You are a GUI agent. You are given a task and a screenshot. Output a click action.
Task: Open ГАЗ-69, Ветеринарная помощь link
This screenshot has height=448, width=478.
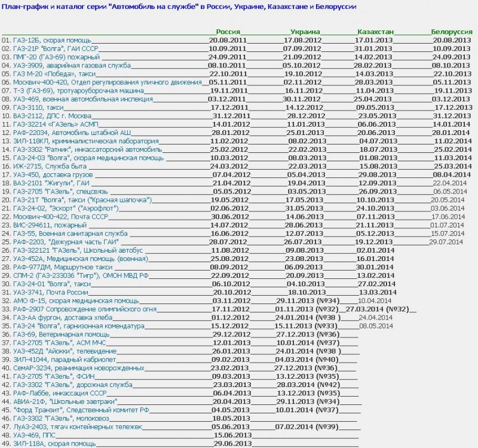62,335
